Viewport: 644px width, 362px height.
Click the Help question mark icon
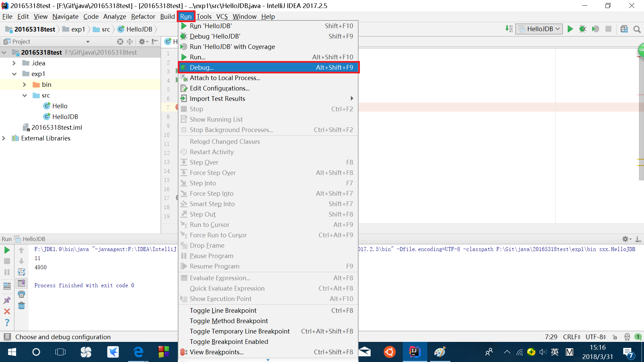pos(7,322)
